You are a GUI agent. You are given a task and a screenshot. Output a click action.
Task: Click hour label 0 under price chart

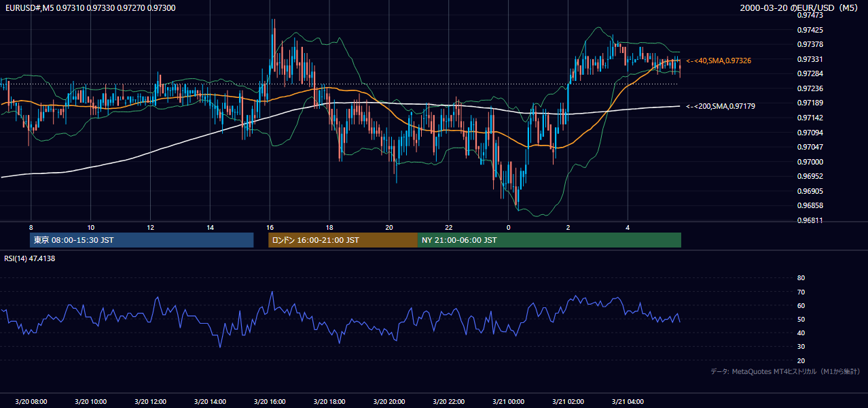pos(509,227)
